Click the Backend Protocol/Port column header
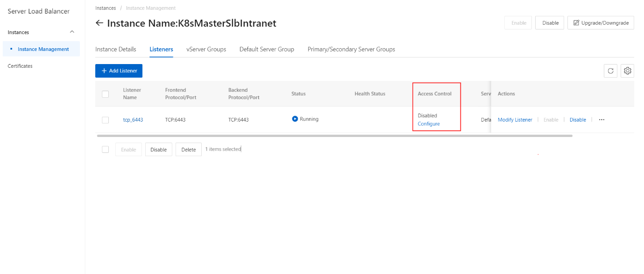The image size is (644, 274). point(244,94)
